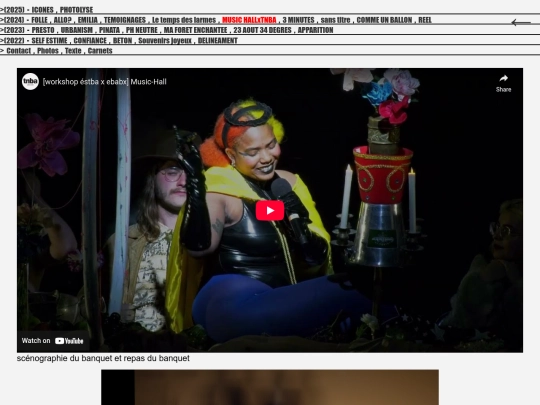Screen dimensions: 540x405
Task: Open the BETON project
Action: click(x=122, y=40)
